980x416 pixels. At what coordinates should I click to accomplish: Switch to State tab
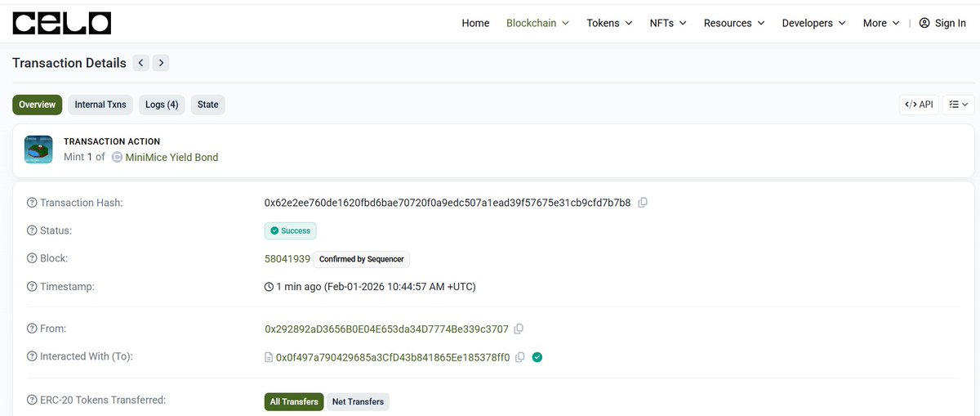pyautogui.click(x=208, y=105)
